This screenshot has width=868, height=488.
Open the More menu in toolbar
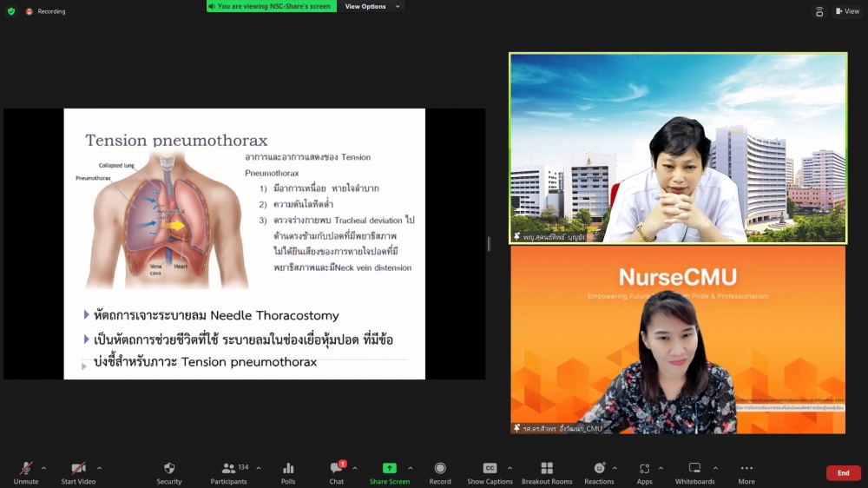746,469
